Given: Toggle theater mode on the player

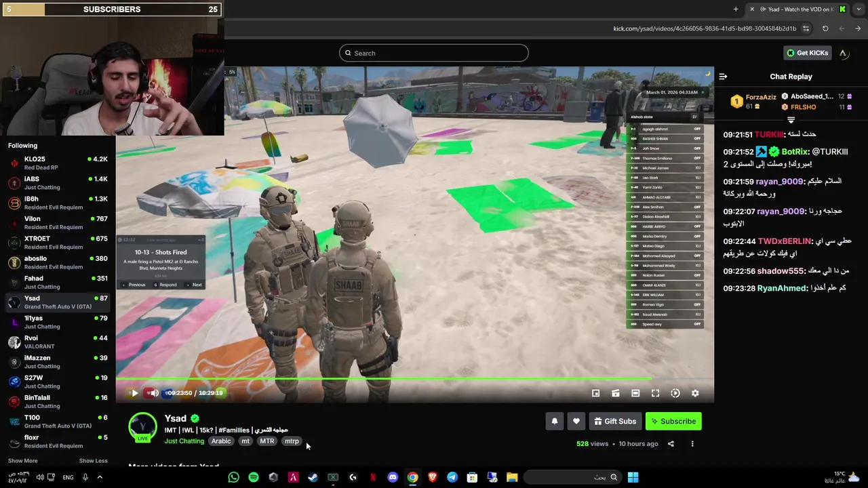Looking at the screenshot, I should (x=635, y=393).
